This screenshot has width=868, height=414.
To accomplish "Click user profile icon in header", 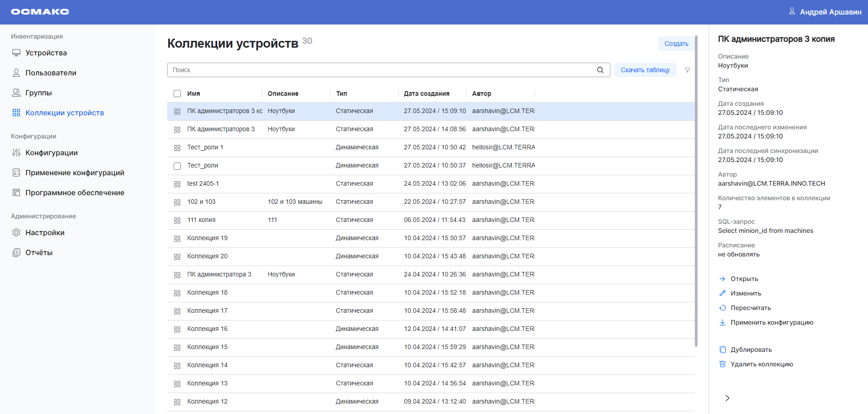I will click(792, 11).
